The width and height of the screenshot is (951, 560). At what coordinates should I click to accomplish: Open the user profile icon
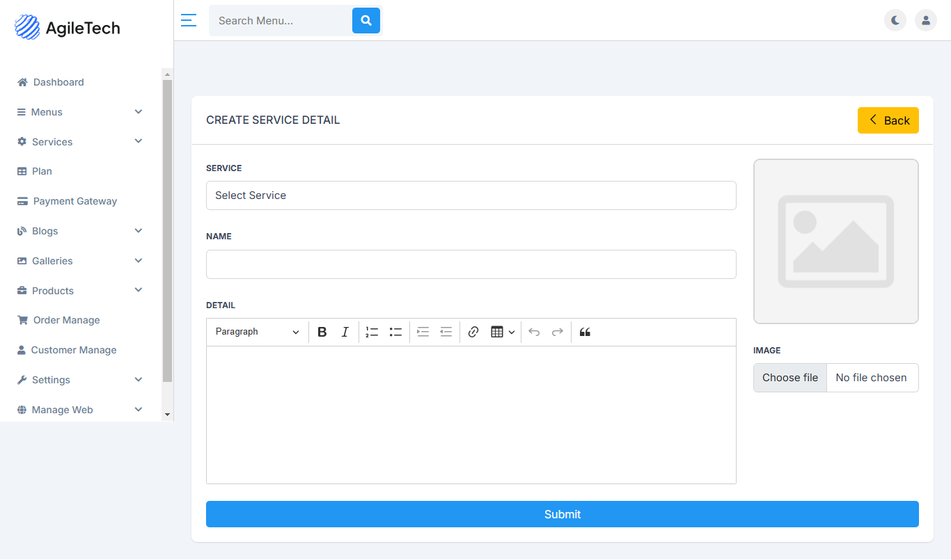click(926, 20)
